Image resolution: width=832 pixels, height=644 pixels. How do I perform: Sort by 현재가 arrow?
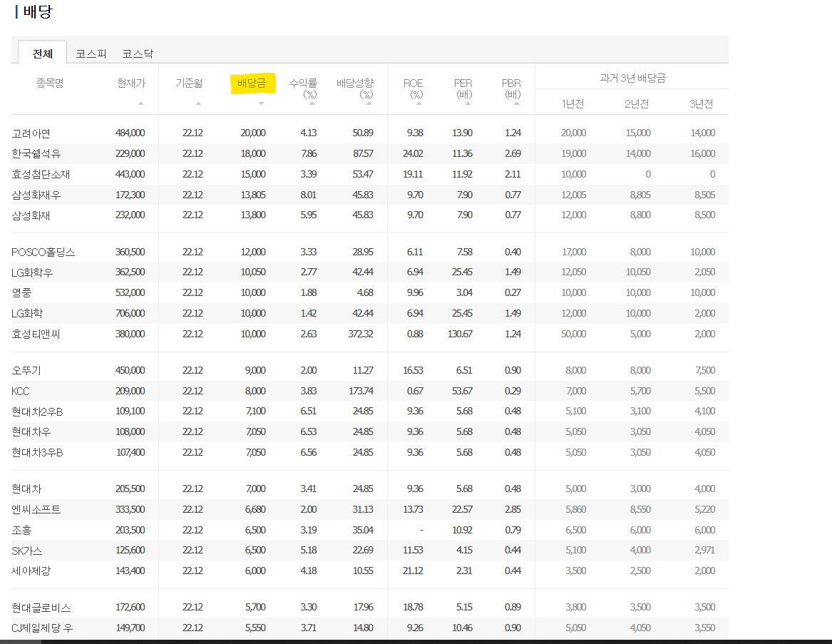point(140,103)
